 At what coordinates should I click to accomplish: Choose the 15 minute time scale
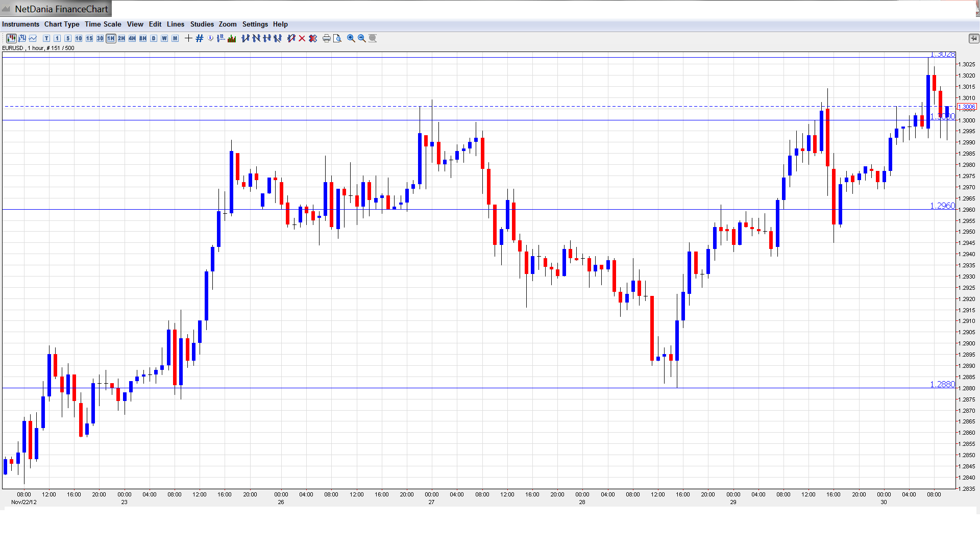pos(89,38)
